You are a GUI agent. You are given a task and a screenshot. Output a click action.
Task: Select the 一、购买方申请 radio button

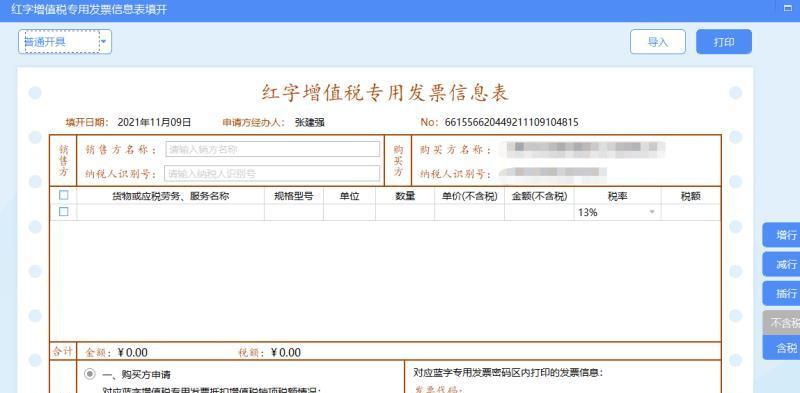pyautogui.click(x=90, y=375)
